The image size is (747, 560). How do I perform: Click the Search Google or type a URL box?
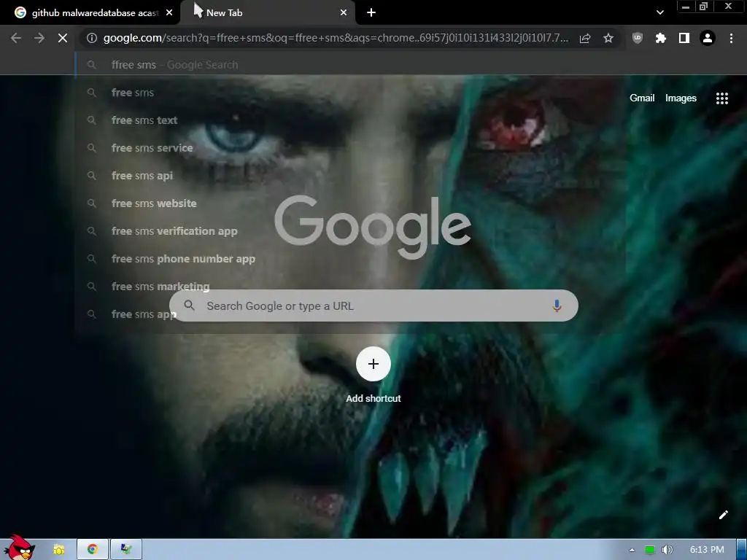pos(373,306)
